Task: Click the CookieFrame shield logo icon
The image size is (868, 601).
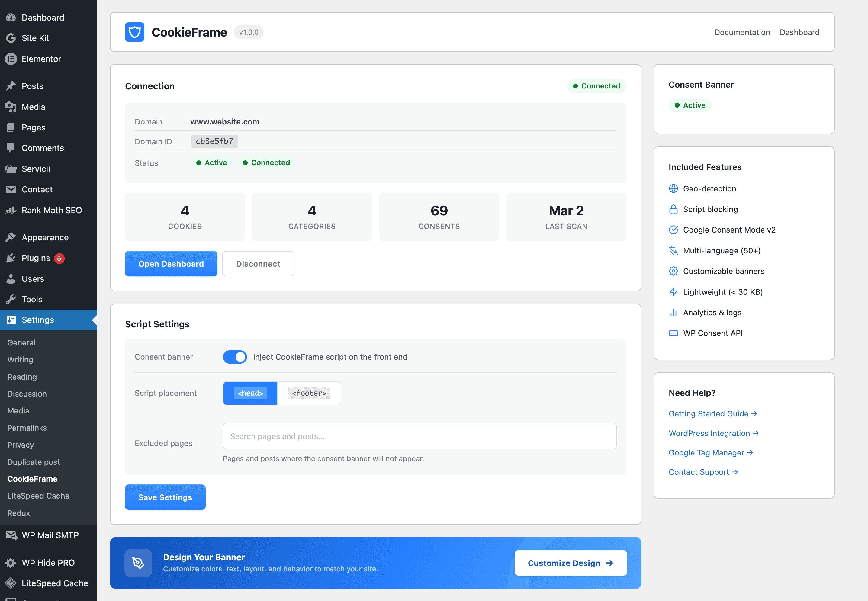Action: [x=134, y=32]
